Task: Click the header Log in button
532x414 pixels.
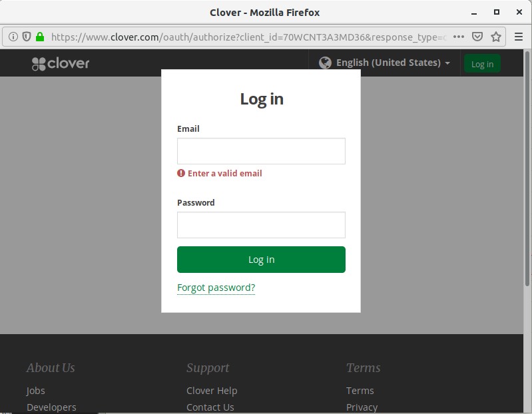Action: pos(482,64)
